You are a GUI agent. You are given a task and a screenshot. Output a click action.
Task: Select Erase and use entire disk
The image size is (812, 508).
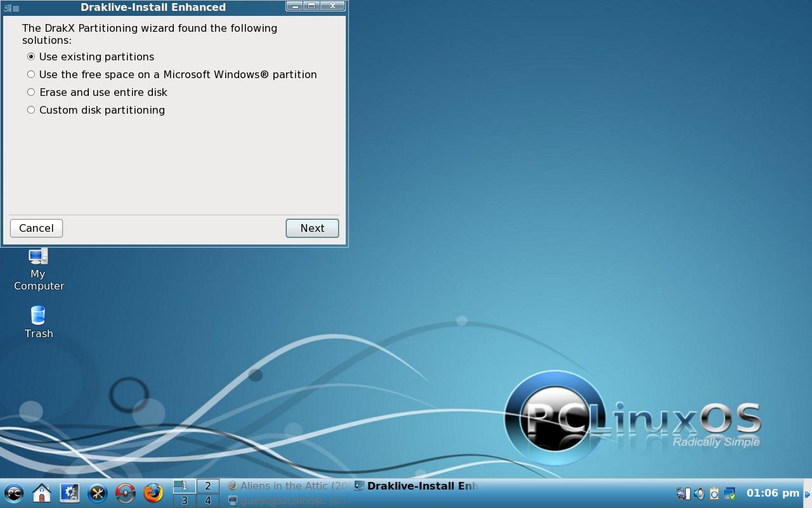(97, 92)
